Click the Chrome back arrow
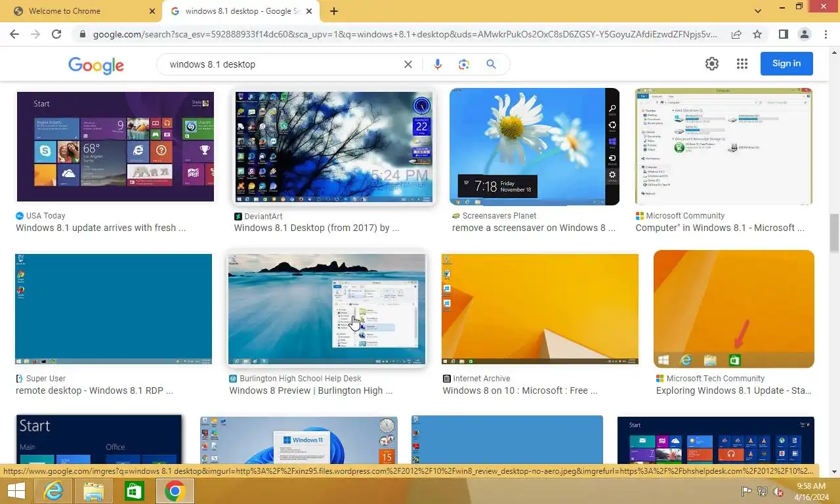Image resolution: width=840 pixels, height=504 pixels. [x=14, y=34]
